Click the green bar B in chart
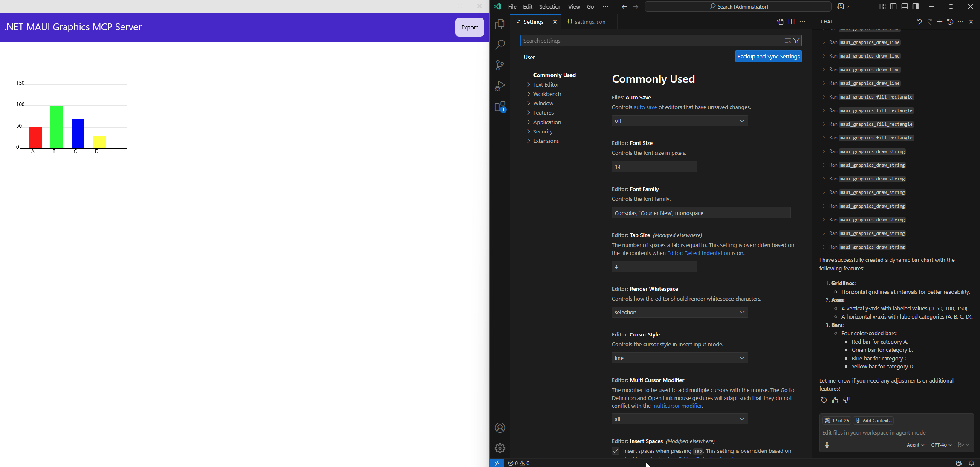This screenshot has height=467, width=980. [57, 127]
